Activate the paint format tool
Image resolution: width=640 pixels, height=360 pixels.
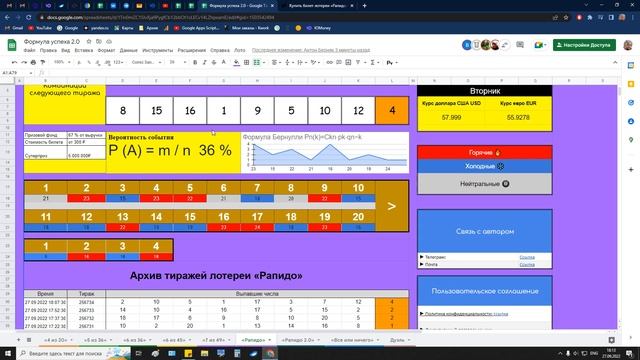42,62
